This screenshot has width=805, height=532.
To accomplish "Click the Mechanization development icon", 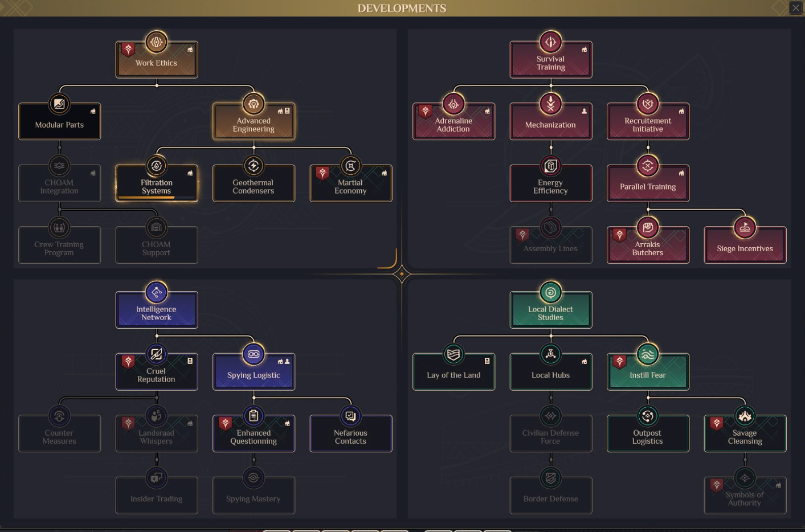I will tap(550, 104).
